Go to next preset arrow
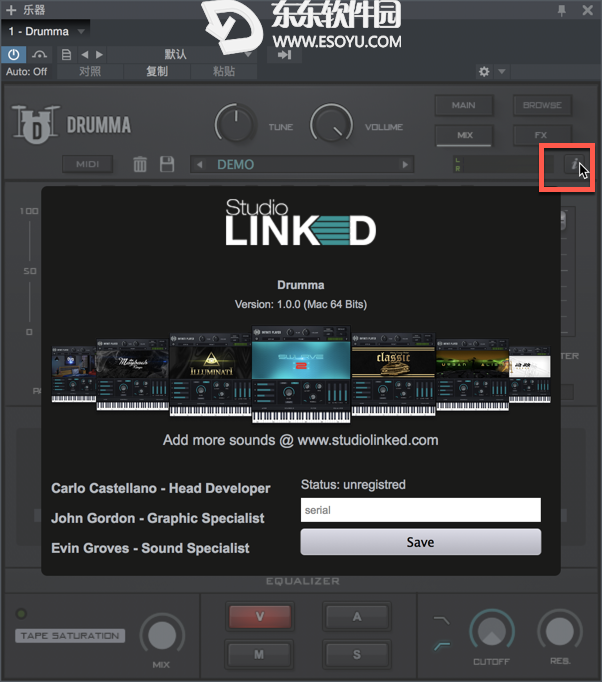The image size is (602, 682). point(100,55)
